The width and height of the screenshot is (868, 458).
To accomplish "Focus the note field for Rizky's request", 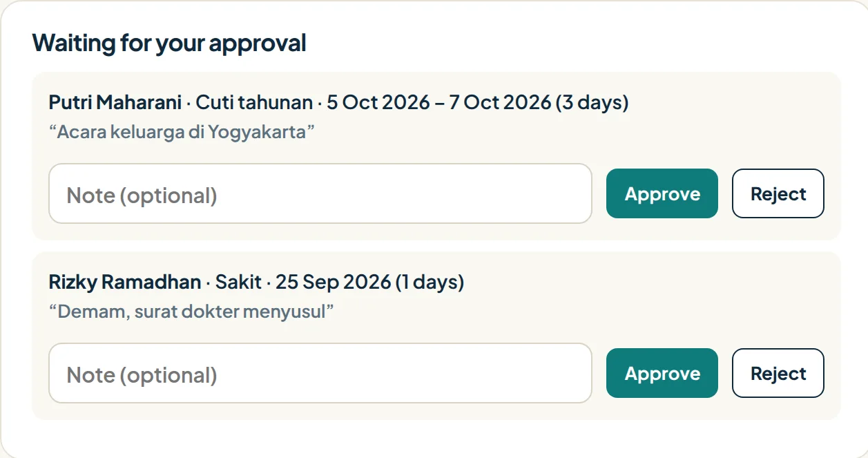I will 320,373.
